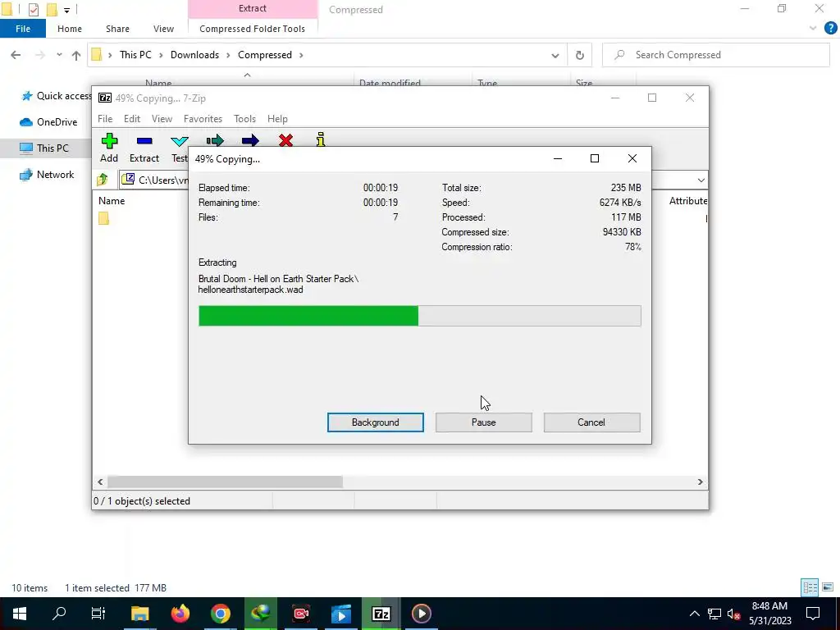Pause the extraction
Image resolution: width=840 pixels, height=630 pixels.
[x=483, y=422]
